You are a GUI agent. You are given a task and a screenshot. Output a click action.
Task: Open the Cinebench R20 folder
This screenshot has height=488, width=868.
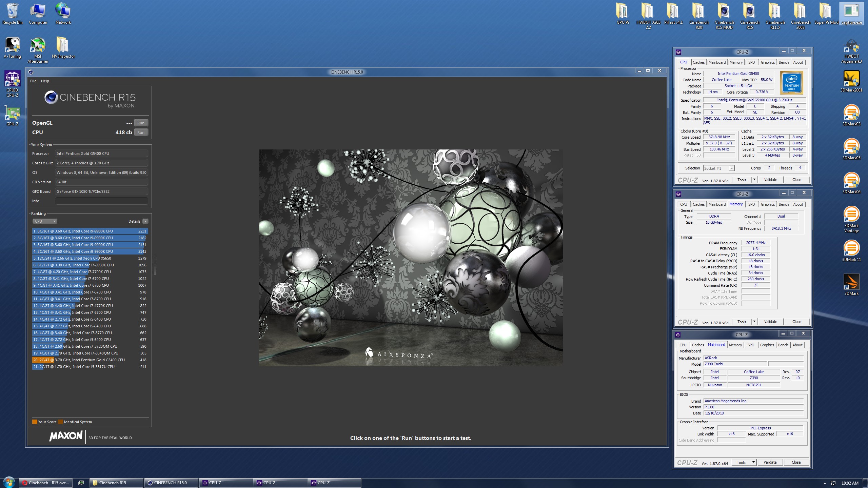(x=699, y=16)
